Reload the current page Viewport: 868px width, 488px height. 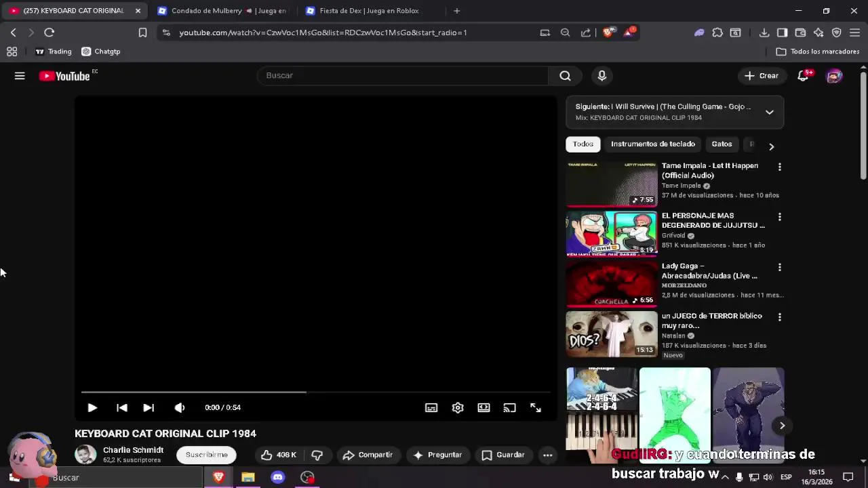click(49, 33)
